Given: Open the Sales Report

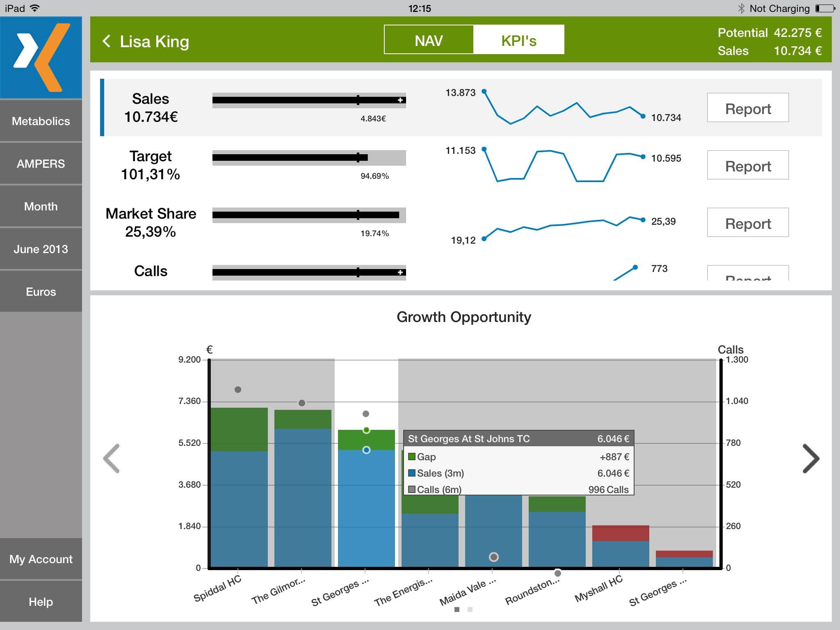Looking at the screenshot, I should click(748, 108).
